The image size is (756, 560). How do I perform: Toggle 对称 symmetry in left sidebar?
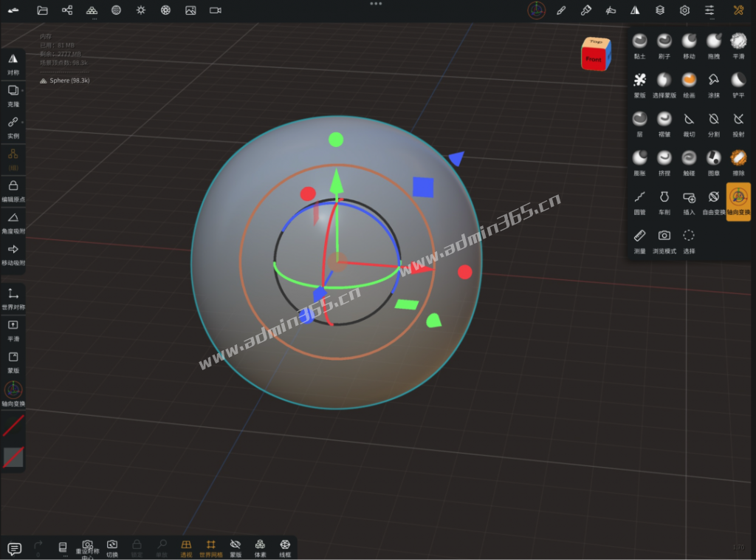13,64
